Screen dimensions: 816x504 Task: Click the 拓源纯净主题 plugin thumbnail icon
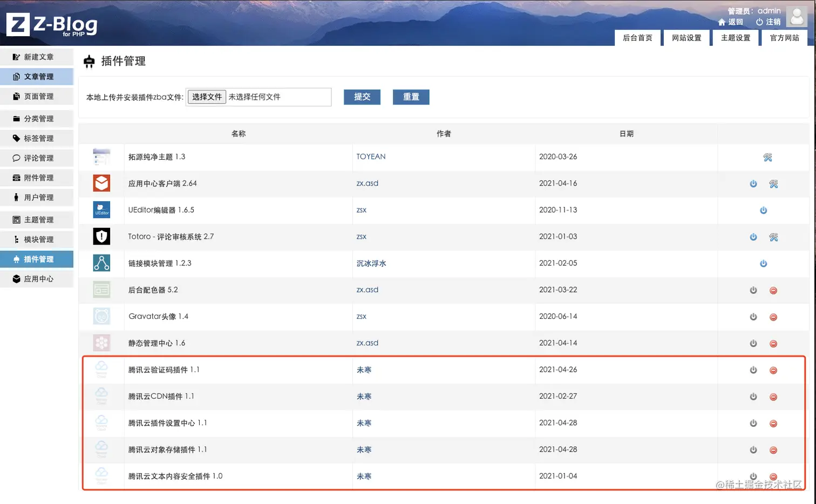[101, 157]
